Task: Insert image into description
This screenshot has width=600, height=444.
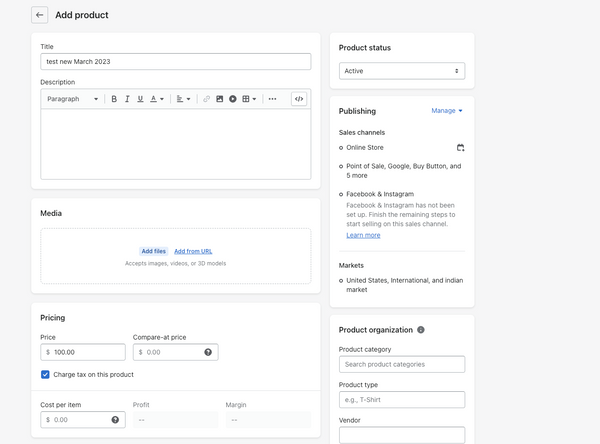Action: [x=220, y=99]
